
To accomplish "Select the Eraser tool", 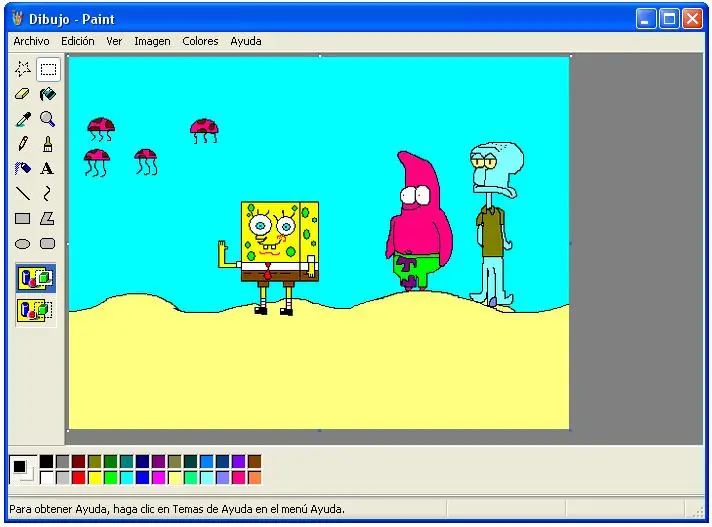I will point(23,94).
